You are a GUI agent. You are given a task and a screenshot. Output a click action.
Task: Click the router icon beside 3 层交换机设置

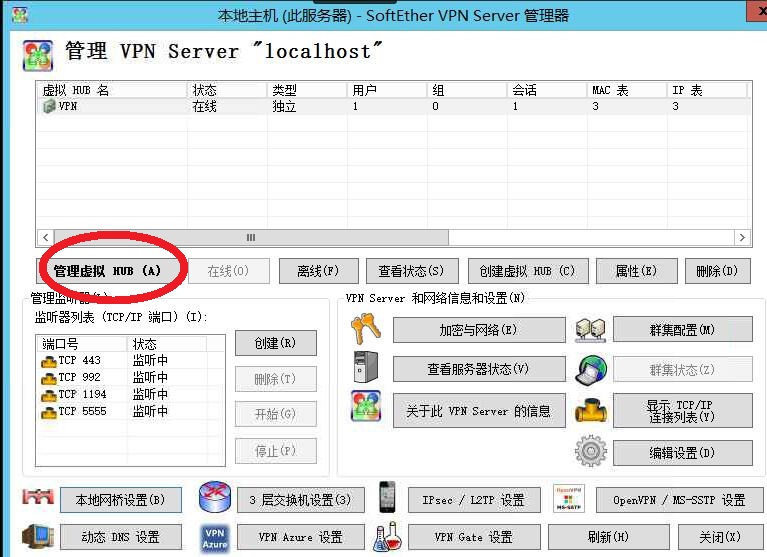[x=215, y=498]
